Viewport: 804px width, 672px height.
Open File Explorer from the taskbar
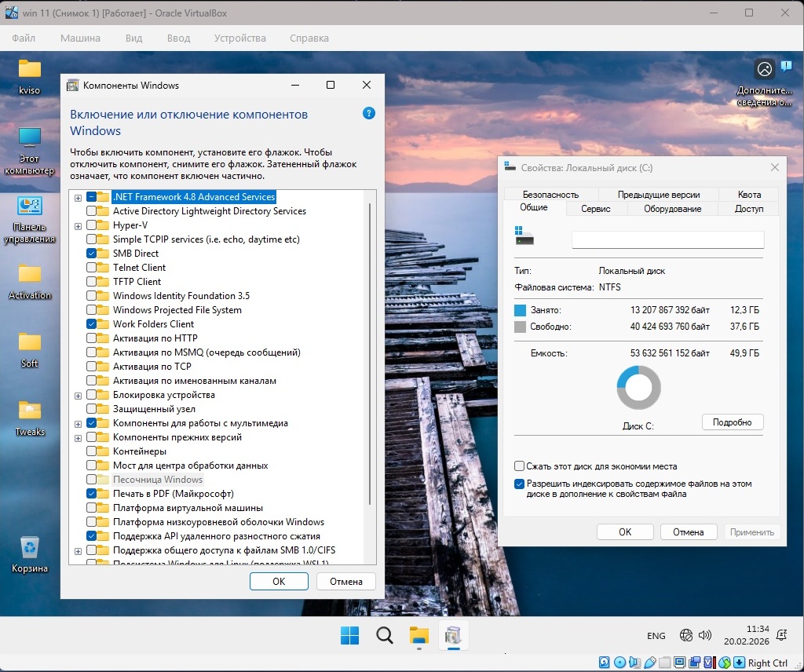point(419,636)
